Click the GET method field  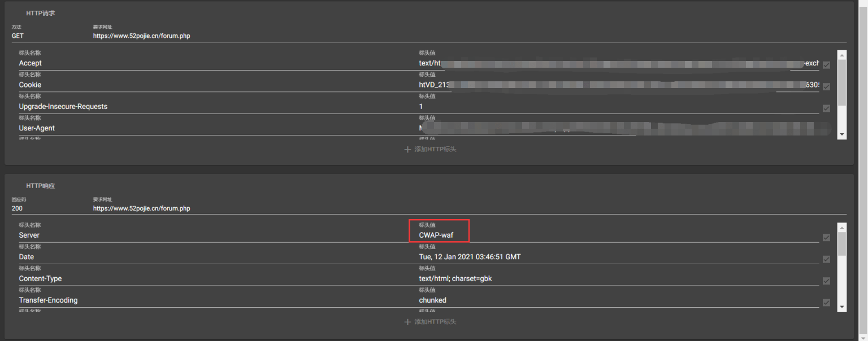click(45, 36)
